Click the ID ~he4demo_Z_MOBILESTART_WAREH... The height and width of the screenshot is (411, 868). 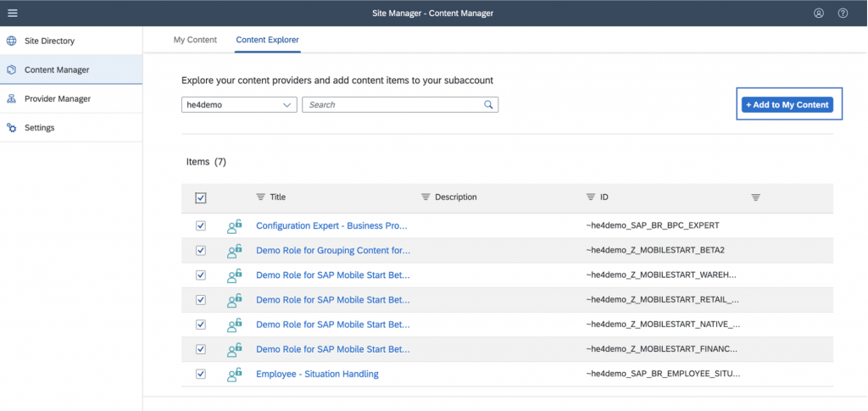pyautogui.click(x=663, y=275)
